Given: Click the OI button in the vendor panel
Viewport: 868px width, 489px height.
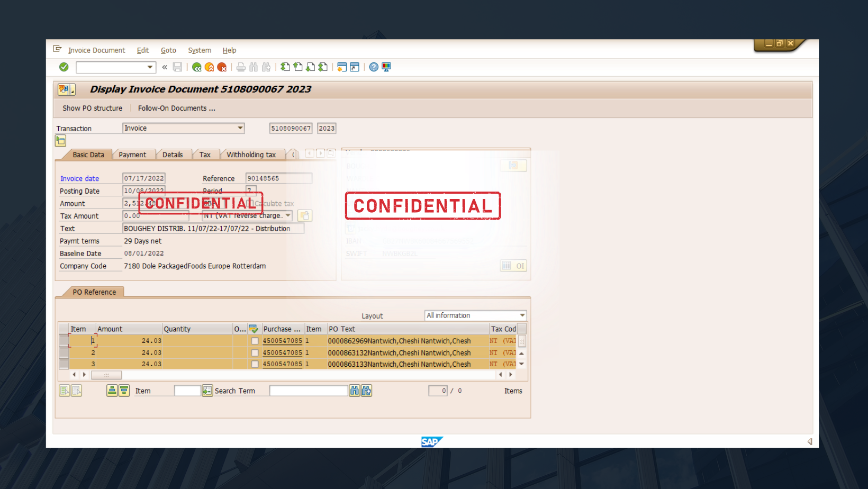Looking at the screenshot, I should pyautogui.click(x=514, y=266).
